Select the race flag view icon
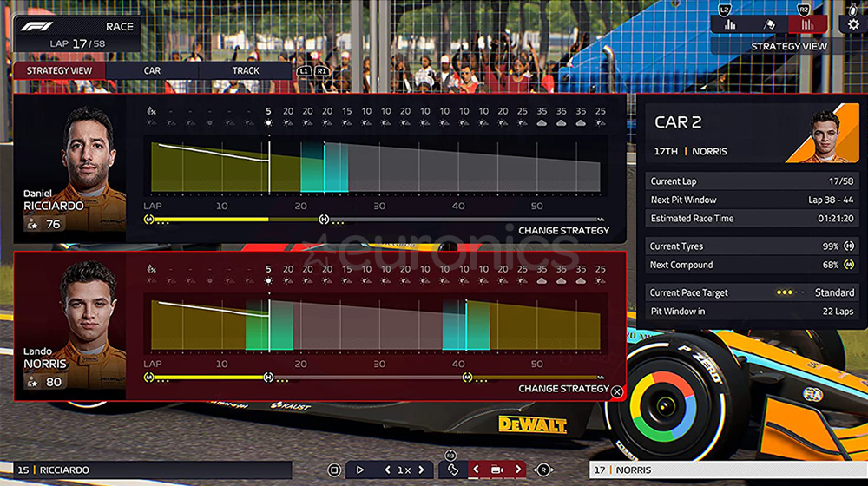 click(x=768, y=24)
